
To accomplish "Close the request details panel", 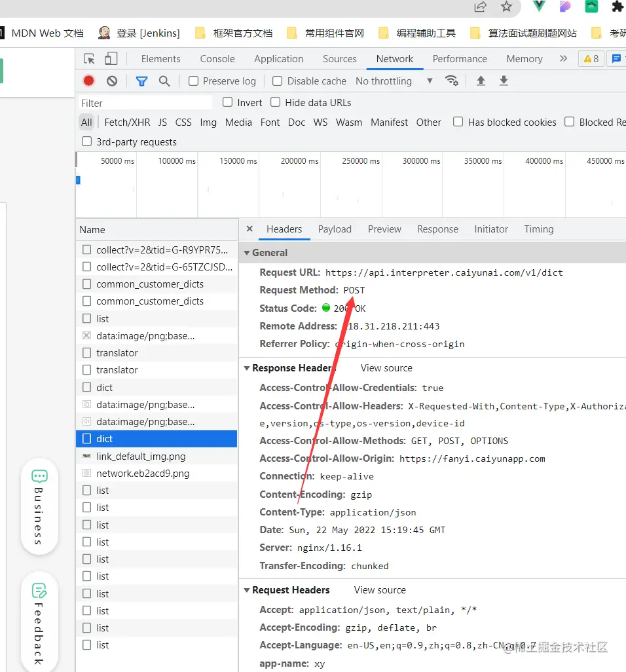I will coord(249,229).
